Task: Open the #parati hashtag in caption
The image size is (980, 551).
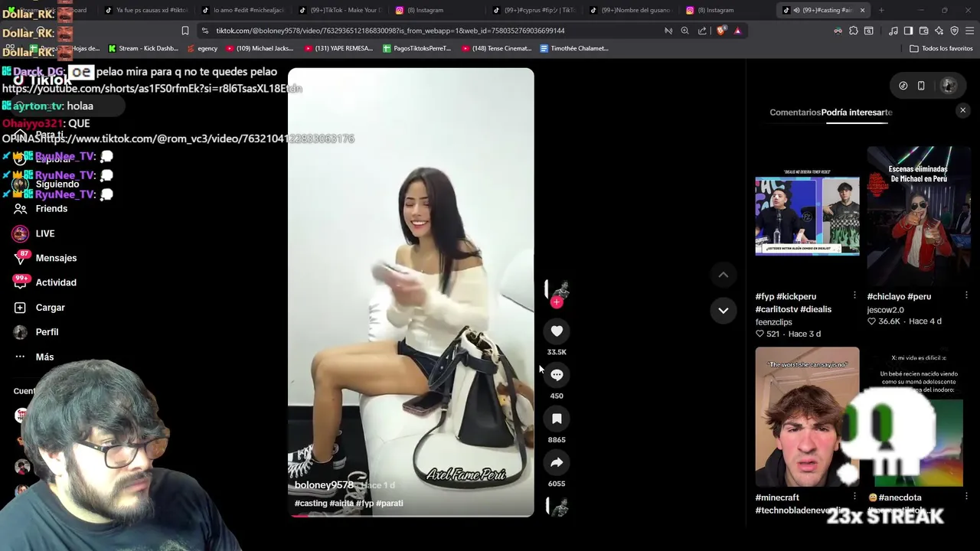Action: (389, 504)
